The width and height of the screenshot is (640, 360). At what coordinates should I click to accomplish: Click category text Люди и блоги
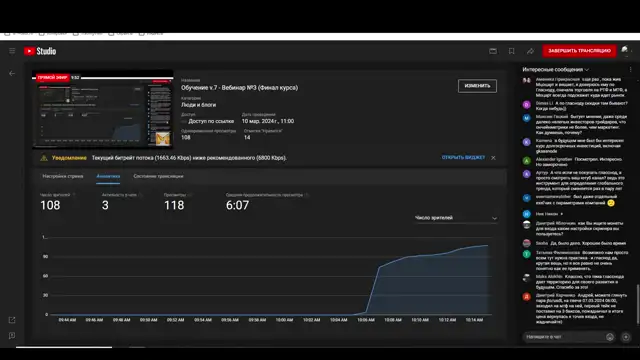click(199, 105)
